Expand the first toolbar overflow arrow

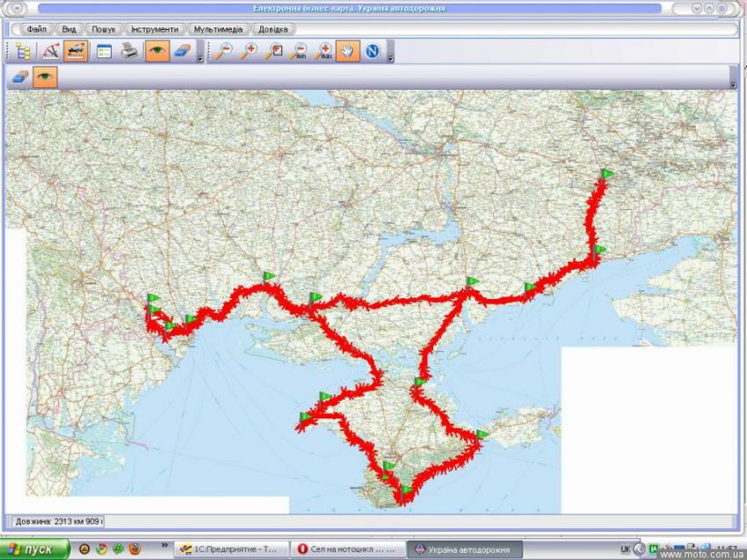[200, 58]
